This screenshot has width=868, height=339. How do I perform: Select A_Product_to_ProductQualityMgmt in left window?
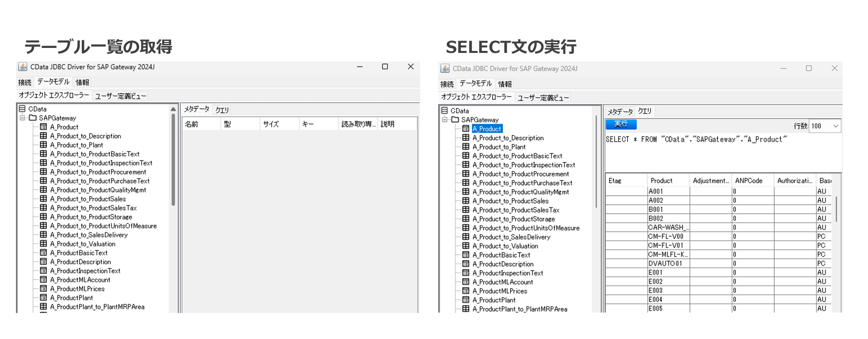pos(98,190)
